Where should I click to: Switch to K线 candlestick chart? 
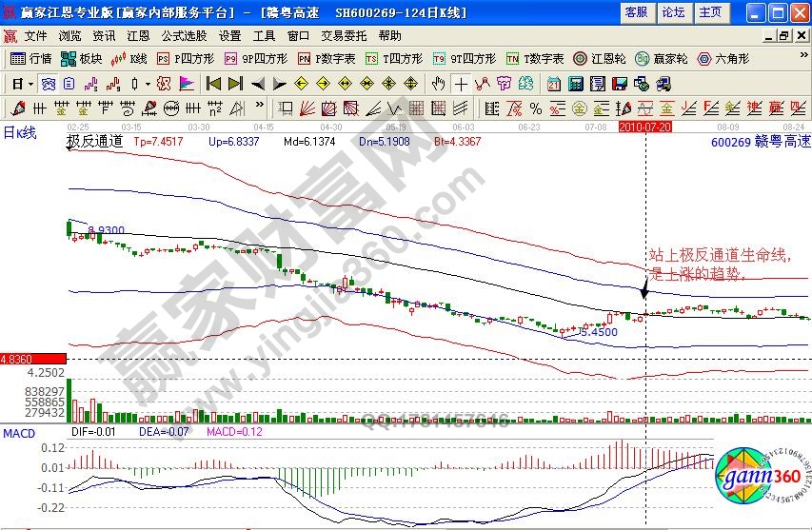click(129, 58)
